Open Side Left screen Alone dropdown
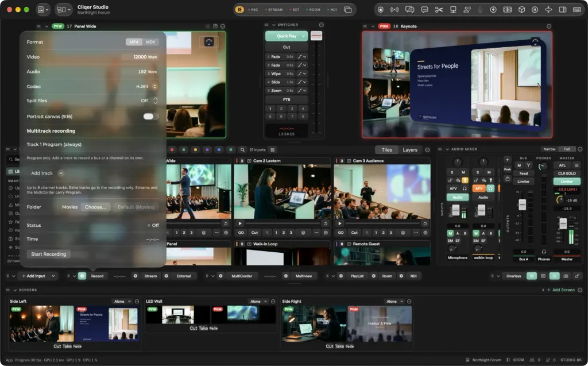588x366 pixels. coord(122,302)
